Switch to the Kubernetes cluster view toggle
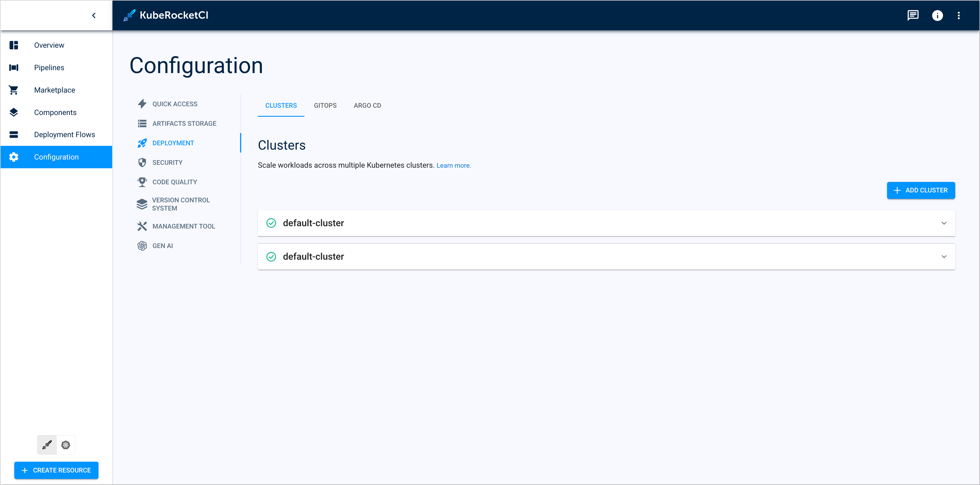 pos(66,444)
